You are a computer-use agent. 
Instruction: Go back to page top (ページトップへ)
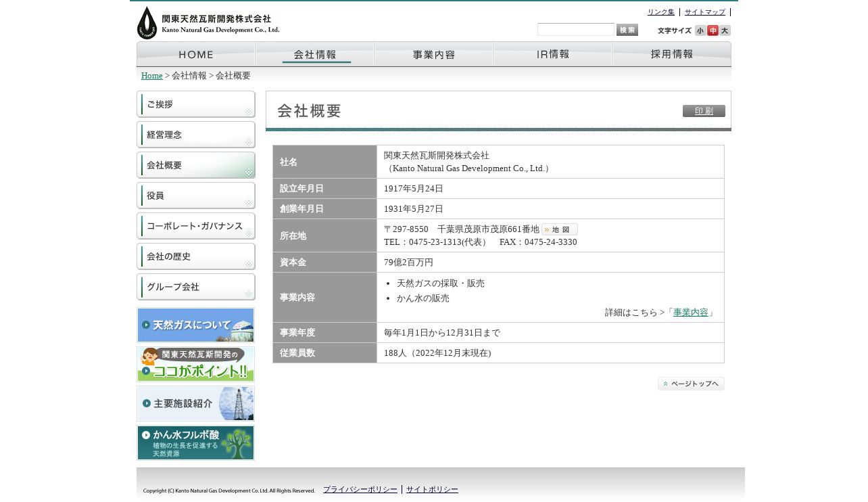pos(691,384)
